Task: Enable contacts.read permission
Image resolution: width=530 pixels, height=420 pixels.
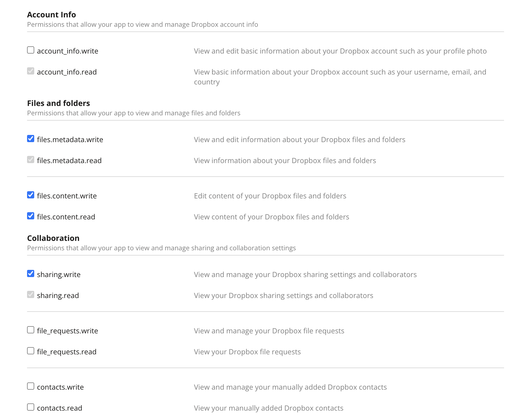Action: pos(31,407)
